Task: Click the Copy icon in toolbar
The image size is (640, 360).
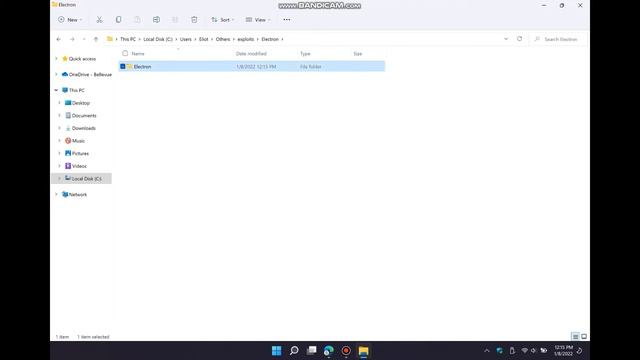Action: [118, 20]
